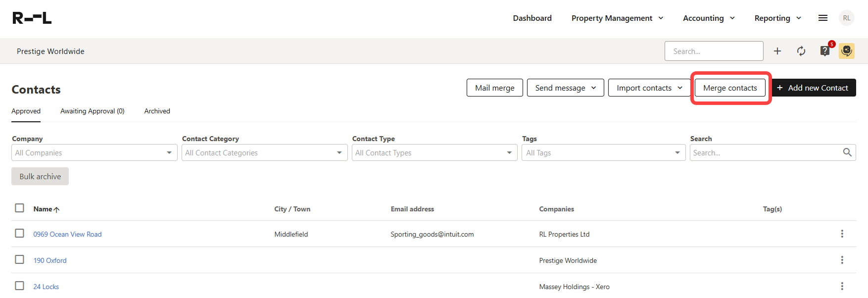Screen dimensions: 868x298
Task: Click the refresh sync icon
Action: (801, 51)
